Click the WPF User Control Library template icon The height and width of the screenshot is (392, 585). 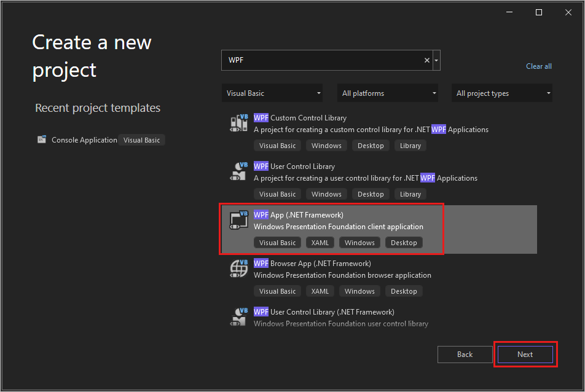click(238, 171)
